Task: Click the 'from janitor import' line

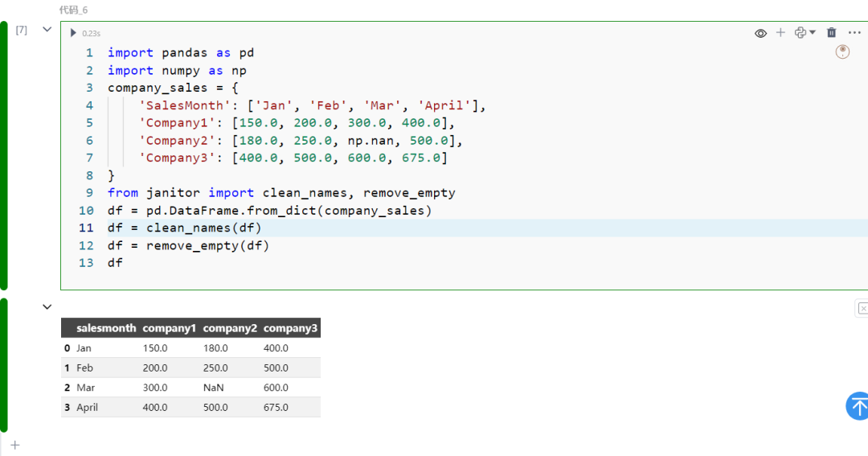Action: [282, 193]
